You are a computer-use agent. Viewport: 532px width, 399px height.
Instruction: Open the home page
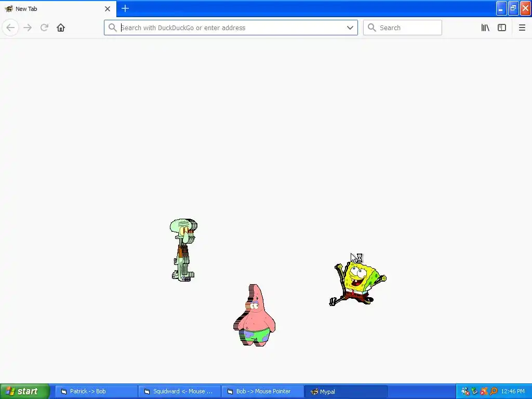(61, 28)
